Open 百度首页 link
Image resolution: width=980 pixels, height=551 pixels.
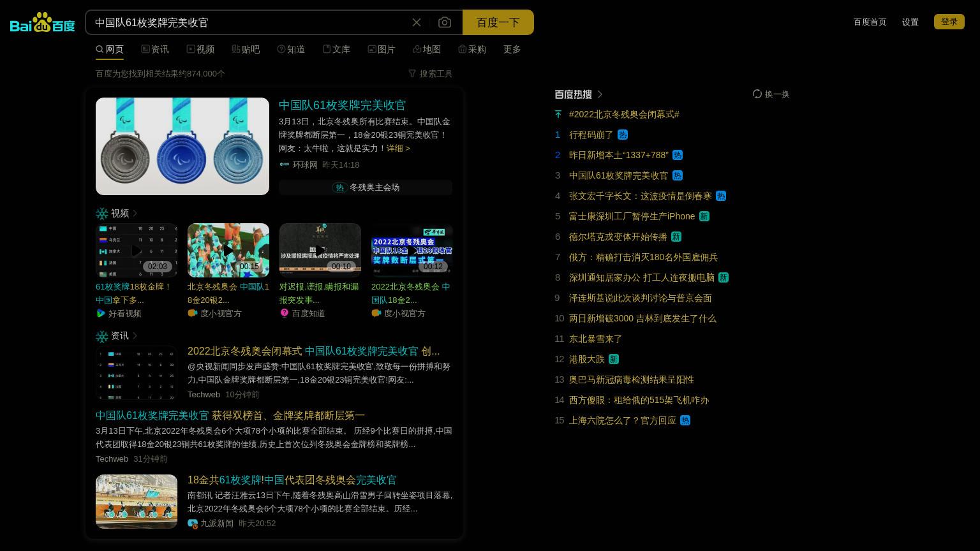coord(870,22)
